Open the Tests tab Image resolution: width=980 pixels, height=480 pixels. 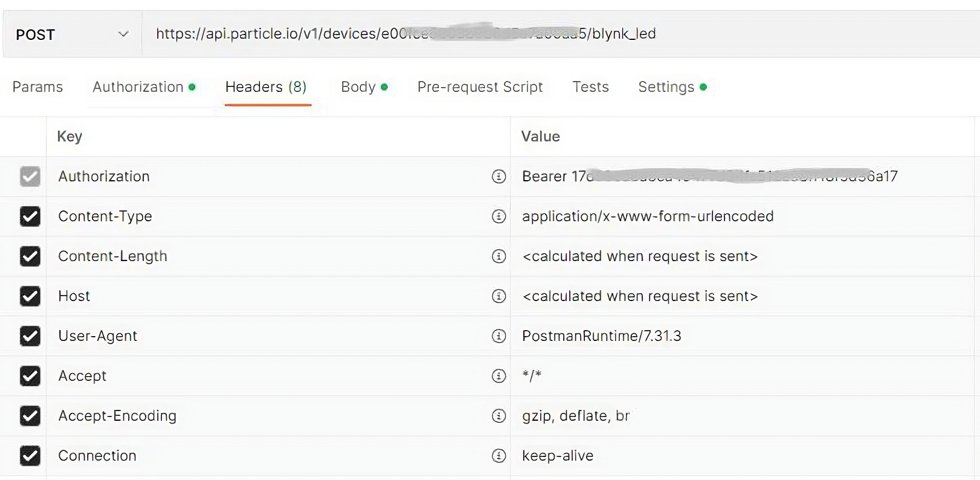pyautogui.click(x=590, y=87)
